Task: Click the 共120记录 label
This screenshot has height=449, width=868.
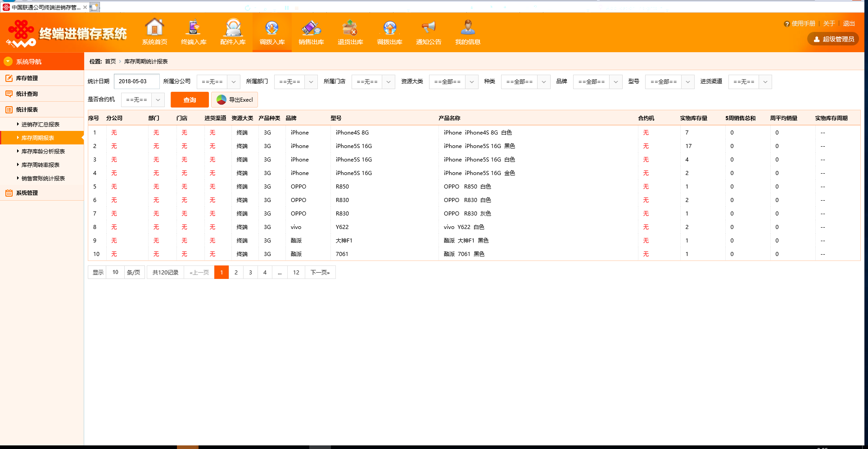Action: click(x=165, y=272)
